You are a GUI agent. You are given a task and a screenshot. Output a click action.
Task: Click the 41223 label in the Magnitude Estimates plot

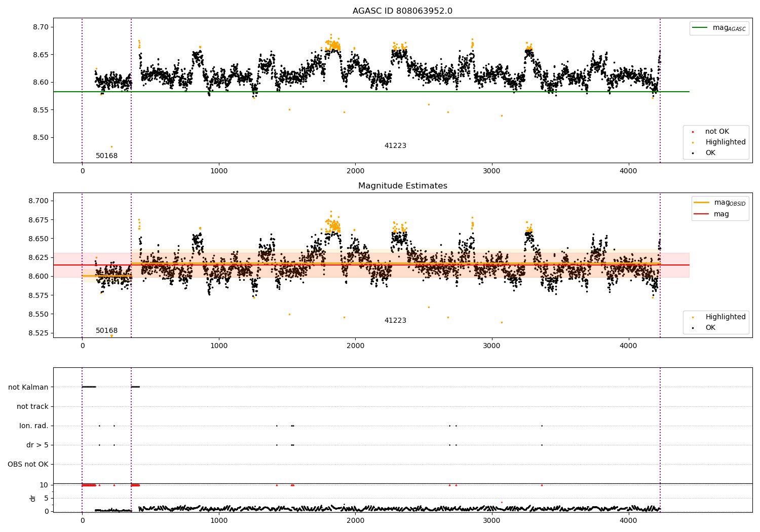coord(395,320)
